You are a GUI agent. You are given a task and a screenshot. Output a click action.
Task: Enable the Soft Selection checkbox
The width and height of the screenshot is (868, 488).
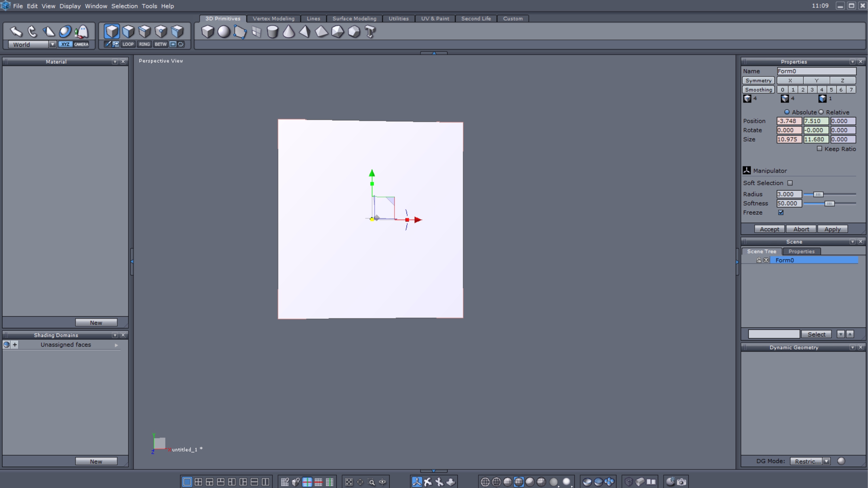coord(790,183)
